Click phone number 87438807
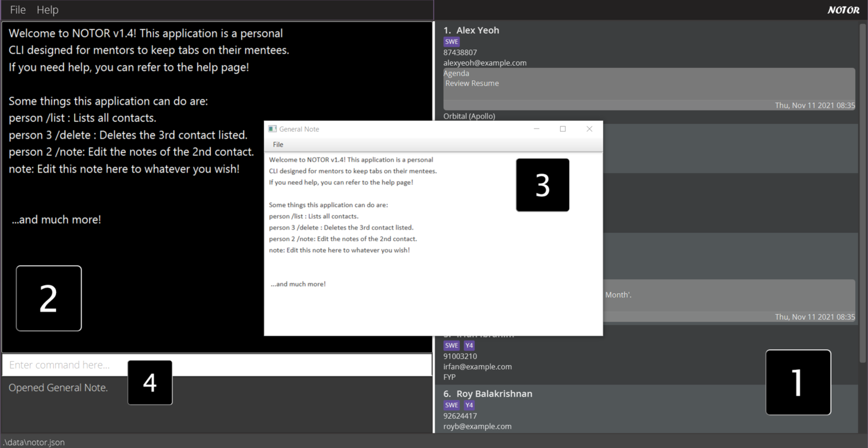868x448 pixels. pos(460,52)
